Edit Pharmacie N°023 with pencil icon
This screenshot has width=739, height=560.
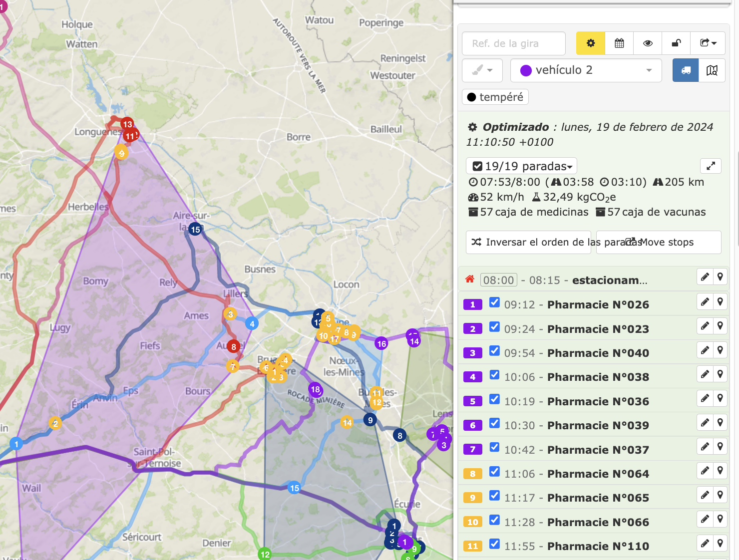click(x=705, y=326)
